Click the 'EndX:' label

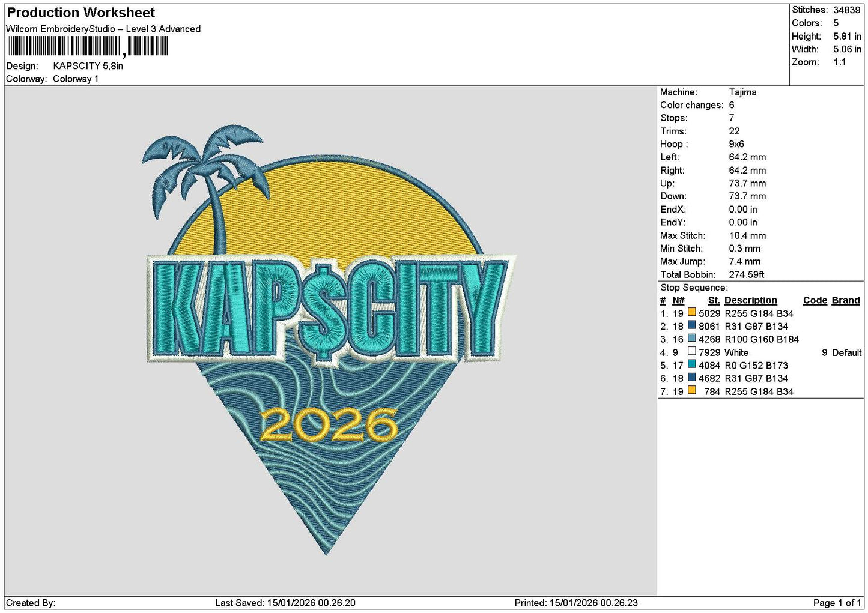pos(673,210)
